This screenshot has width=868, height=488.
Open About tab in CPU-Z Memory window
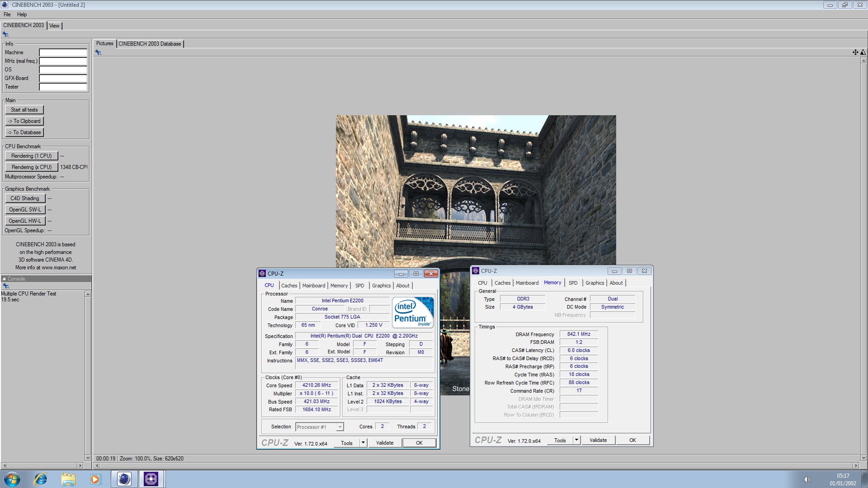tap(616, 283)
